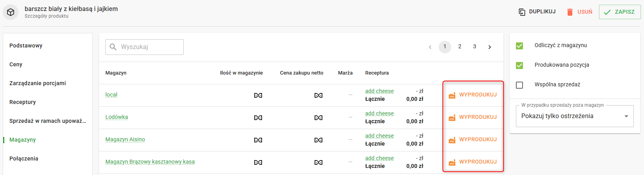Click purchase price infinity icon for local
The image size is (644, 175).
[318, 95]
